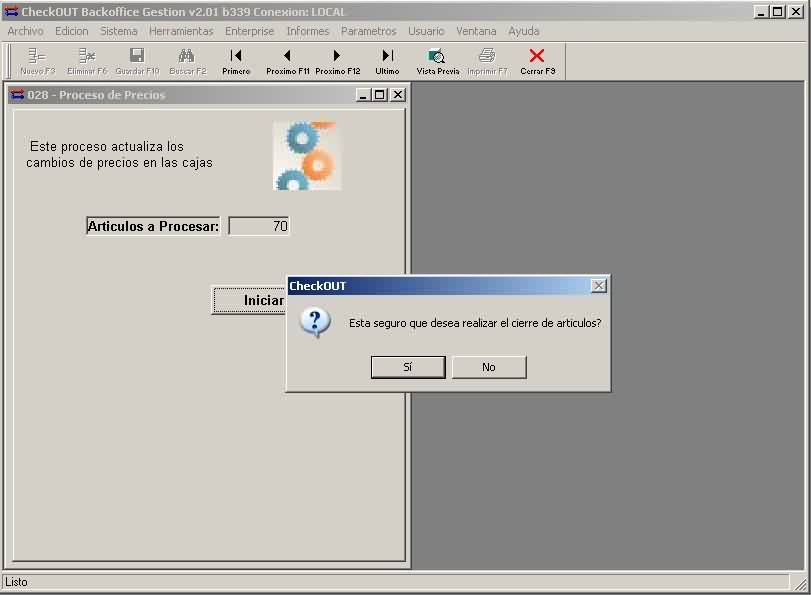Open the Enterprise menu

tap(249, 31)
